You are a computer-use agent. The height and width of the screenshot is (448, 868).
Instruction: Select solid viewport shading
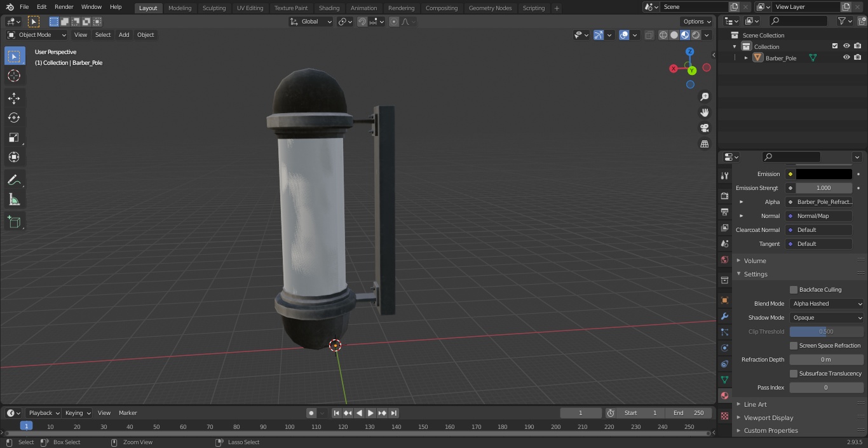674,35
